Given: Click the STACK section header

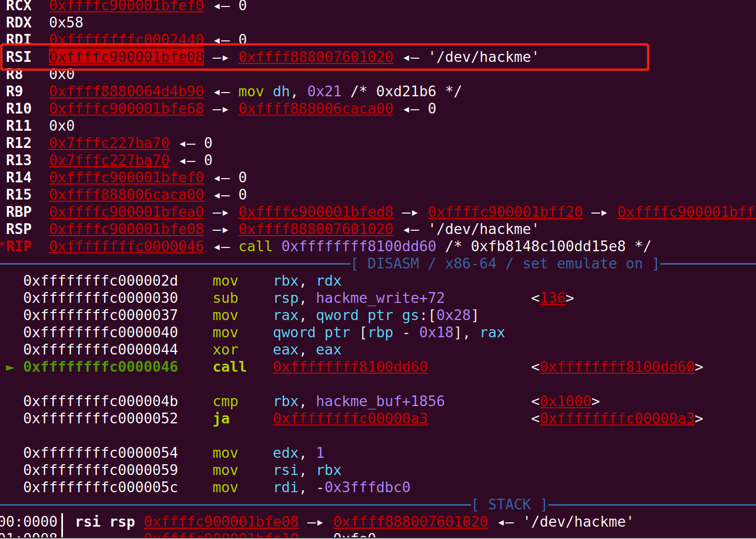Looking at the screenshot, I should tap(510, 505).
